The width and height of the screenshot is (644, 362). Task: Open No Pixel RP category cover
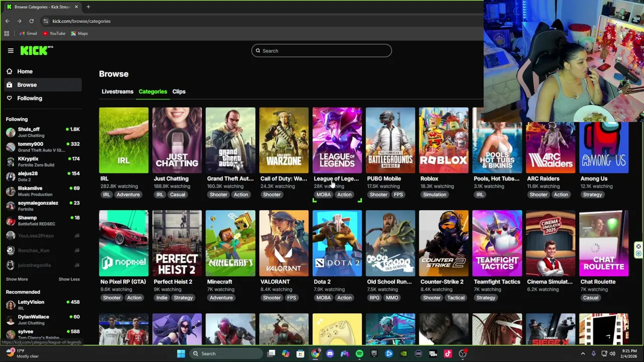pyautogui.click(x=124, y=243)
